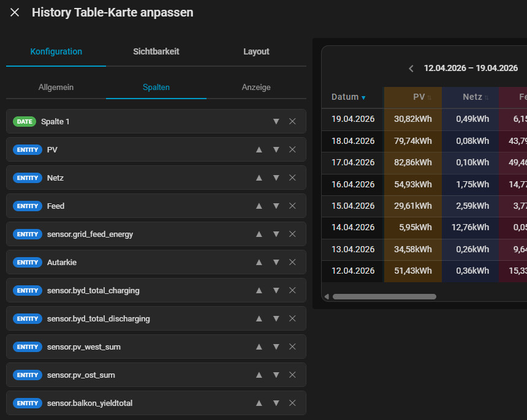Move Spalte 1 date column down
This screenshot has height=420, width=527.
(x=276, y=121)
